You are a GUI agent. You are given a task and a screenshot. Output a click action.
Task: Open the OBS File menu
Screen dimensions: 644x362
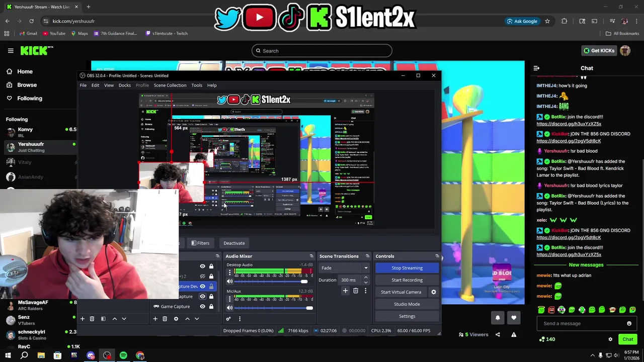(x=83, y=85)
